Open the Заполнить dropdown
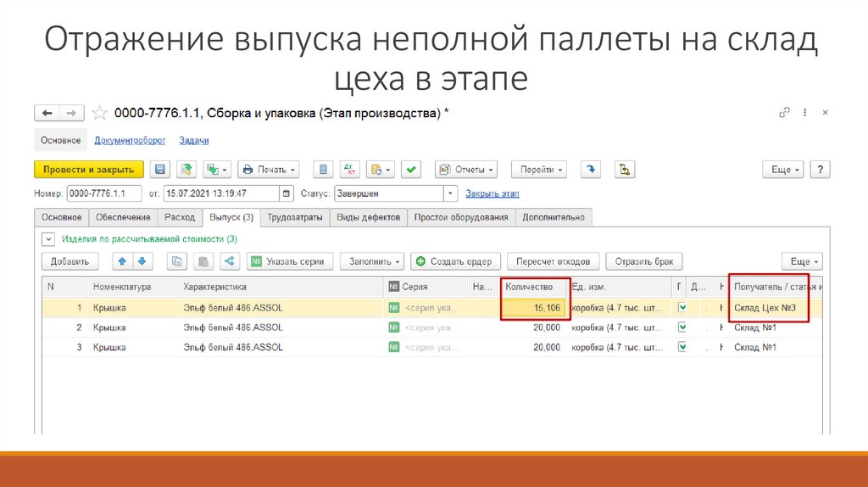 [372, 261]
